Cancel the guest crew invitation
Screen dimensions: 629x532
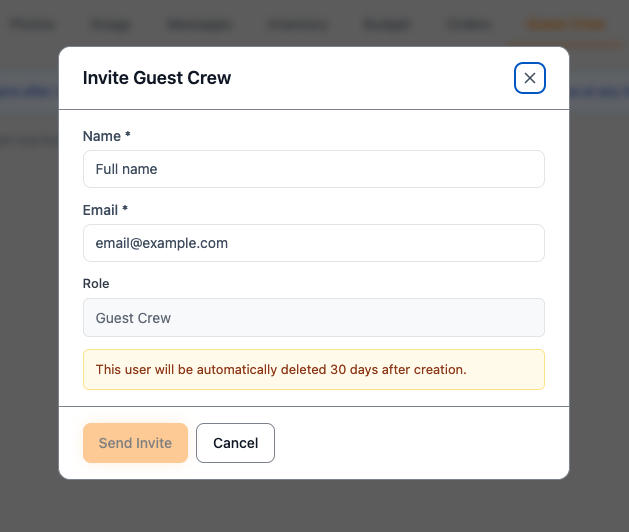[235, 443]
